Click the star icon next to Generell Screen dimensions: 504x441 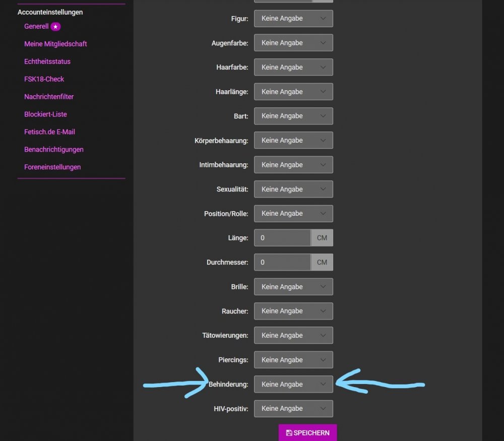point(55,26)
